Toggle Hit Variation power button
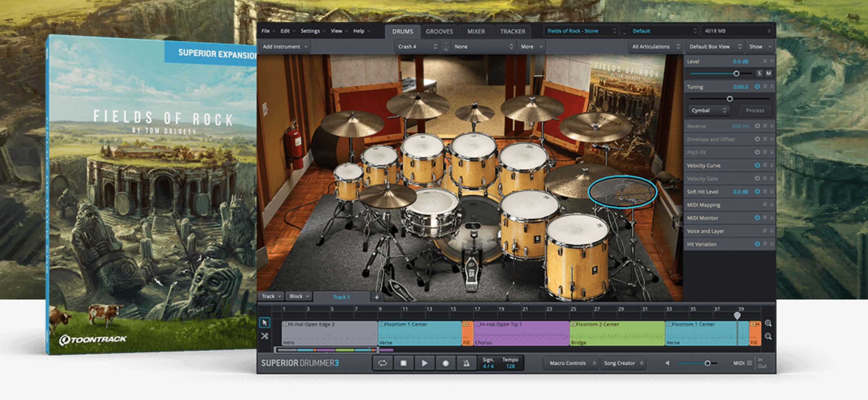The width and height of the screenshot is (868, 400). coord(757,244)
